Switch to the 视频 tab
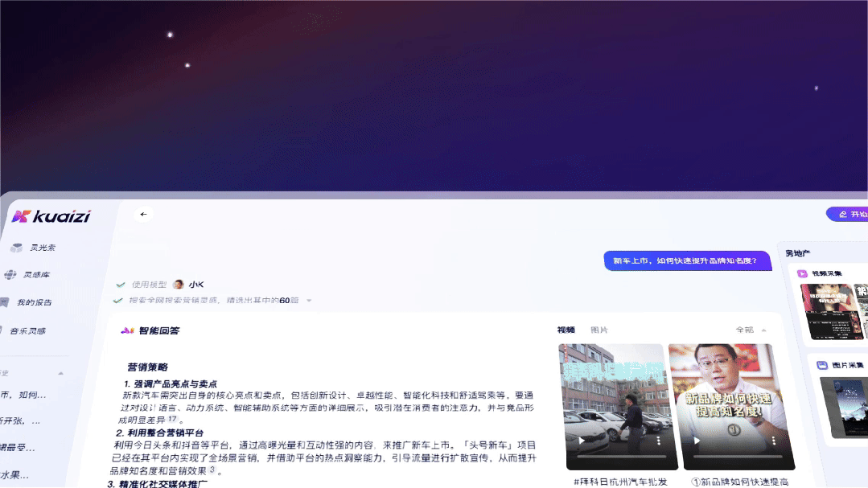Image resolution: width=868 pixels, height=488 pixels. pyautogui.click(x=566, y=330)
